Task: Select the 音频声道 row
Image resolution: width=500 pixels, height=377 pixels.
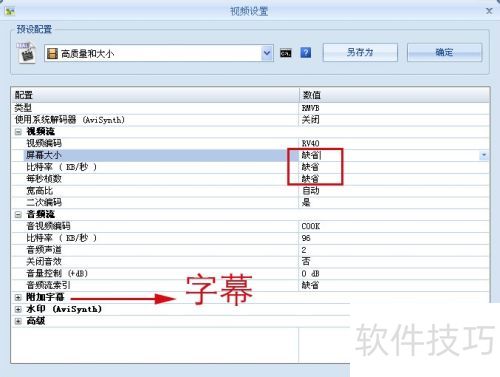Action: point(251,250)
